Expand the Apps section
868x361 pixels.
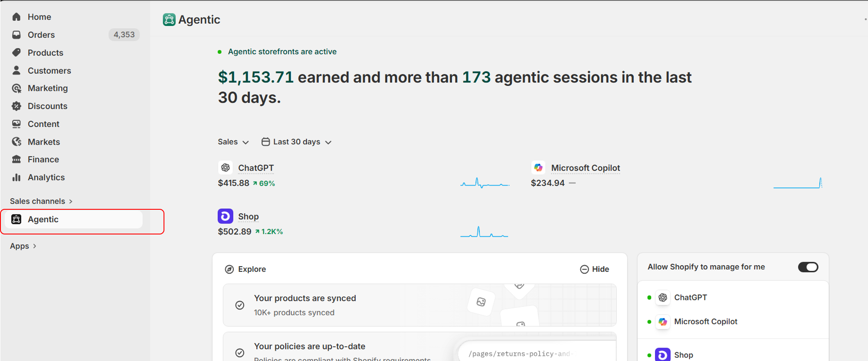tap(23, 246)
